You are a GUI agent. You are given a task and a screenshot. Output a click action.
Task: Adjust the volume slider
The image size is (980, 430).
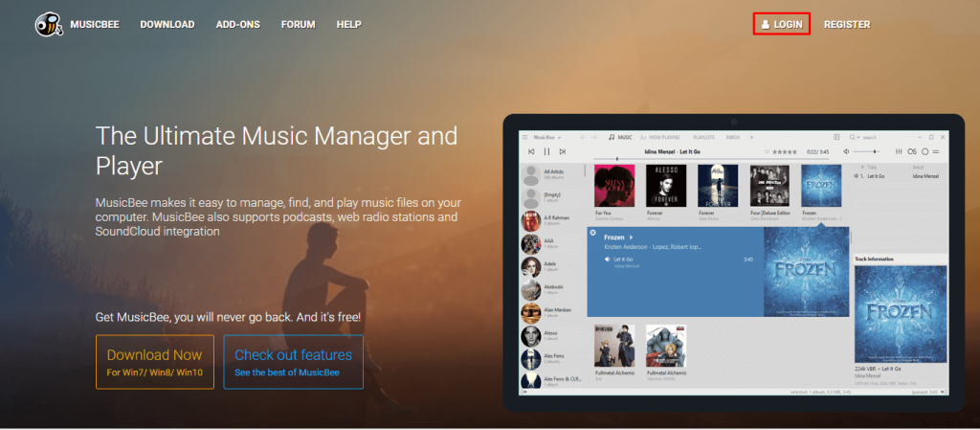[x=867, y=151]
